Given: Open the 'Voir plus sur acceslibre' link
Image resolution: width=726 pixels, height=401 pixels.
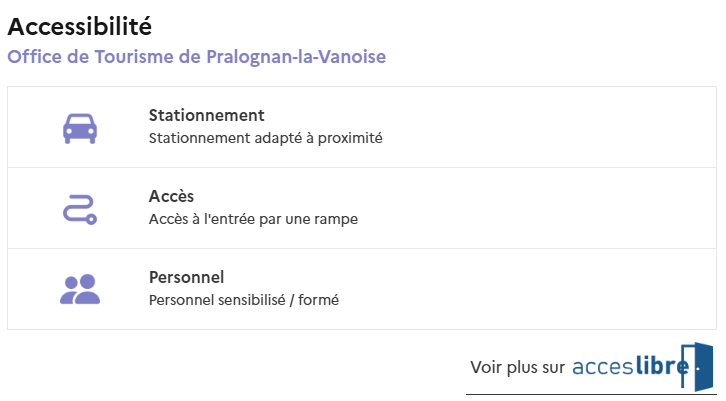Looking at the screenshot, I should [590, 367].
